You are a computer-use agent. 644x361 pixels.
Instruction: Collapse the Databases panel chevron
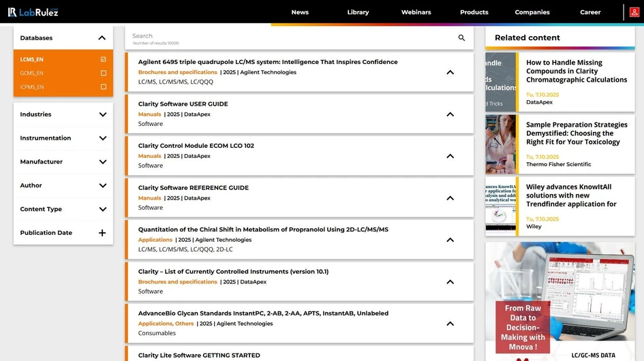(x=102, y=38)
